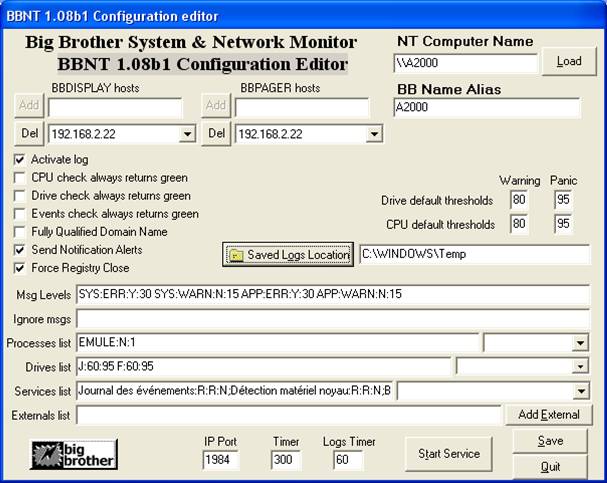Enable Drive check always returns green
This screenshot has height=483, width=607.
click(21, 196)
